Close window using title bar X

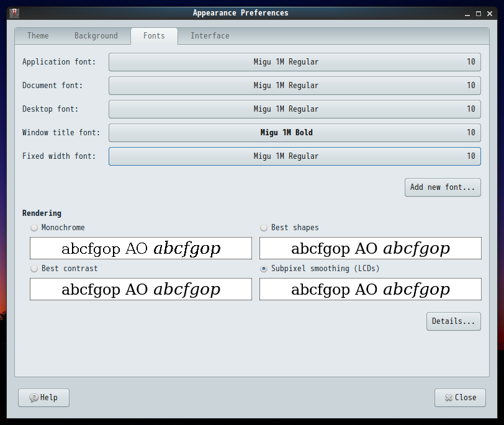[x=490, y=14]
